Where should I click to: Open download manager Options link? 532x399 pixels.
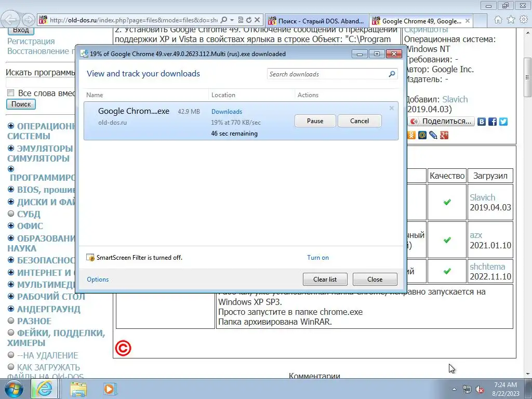(98, 279)
